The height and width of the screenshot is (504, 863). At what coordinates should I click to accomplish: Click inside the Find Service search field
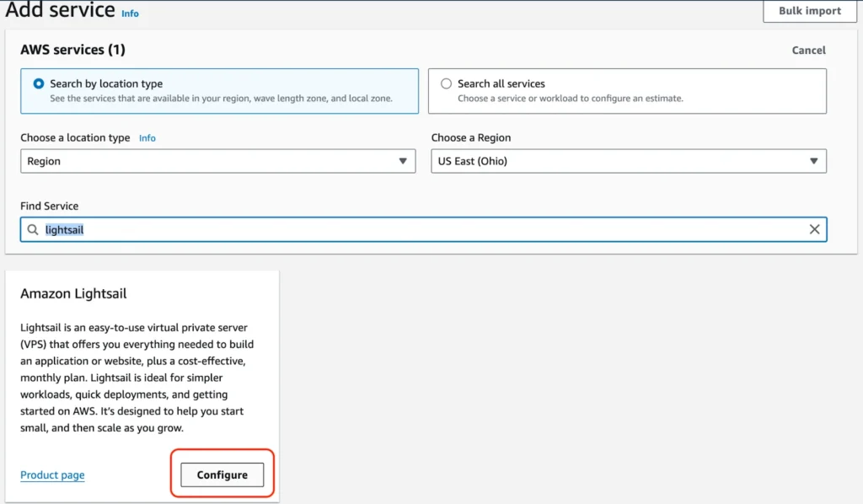point(421,229)
